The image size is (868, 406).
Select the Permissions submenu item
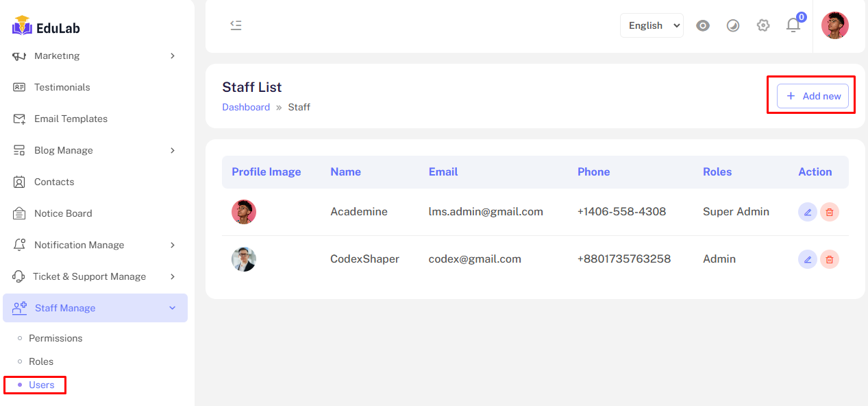[x=55, y=338]
